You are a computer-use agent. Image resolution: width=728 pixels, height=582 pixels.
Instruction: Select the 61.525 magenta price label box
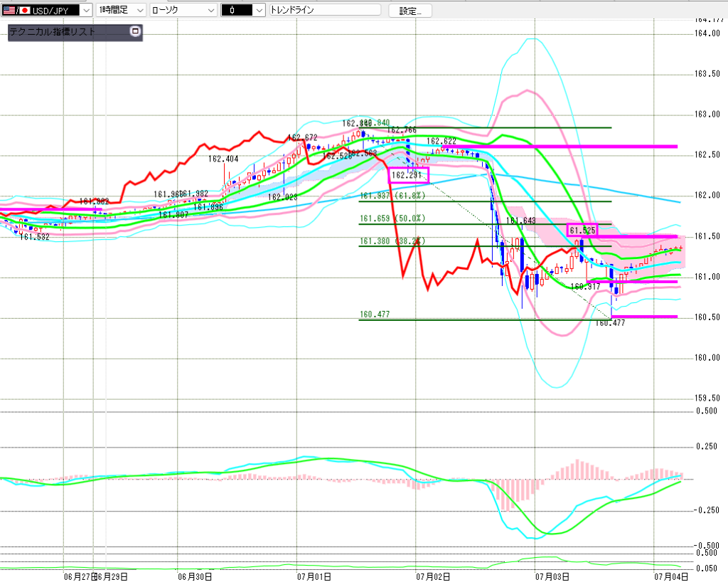pyautogui.click(x=582, y=230)
